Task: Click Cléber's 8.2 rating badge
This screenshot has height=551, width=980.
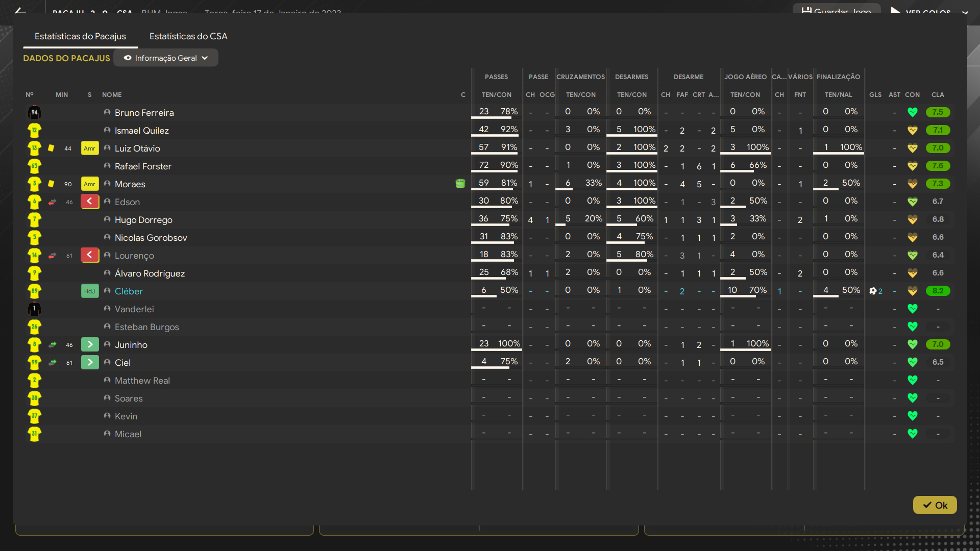Action: click(938, 291)
